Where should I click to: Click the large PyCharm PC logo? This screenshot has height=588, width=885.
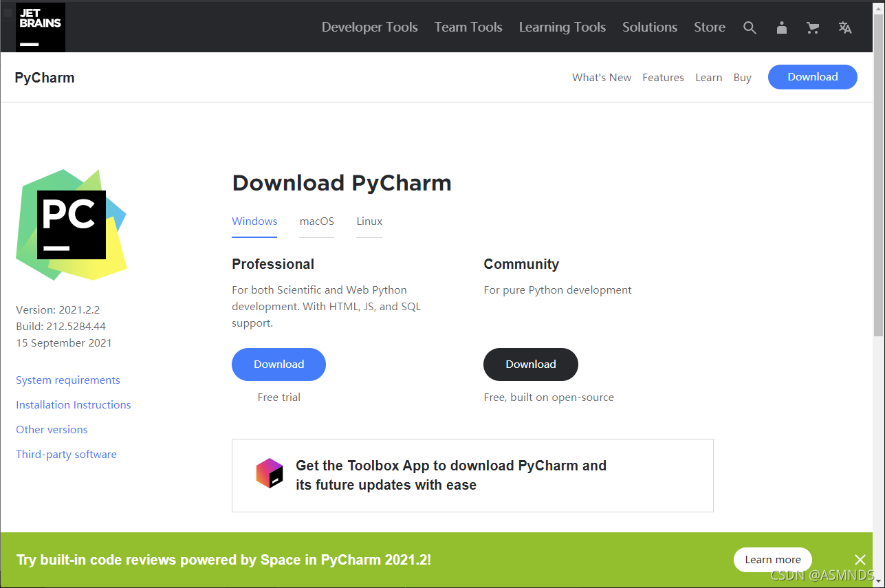point(72,225)
